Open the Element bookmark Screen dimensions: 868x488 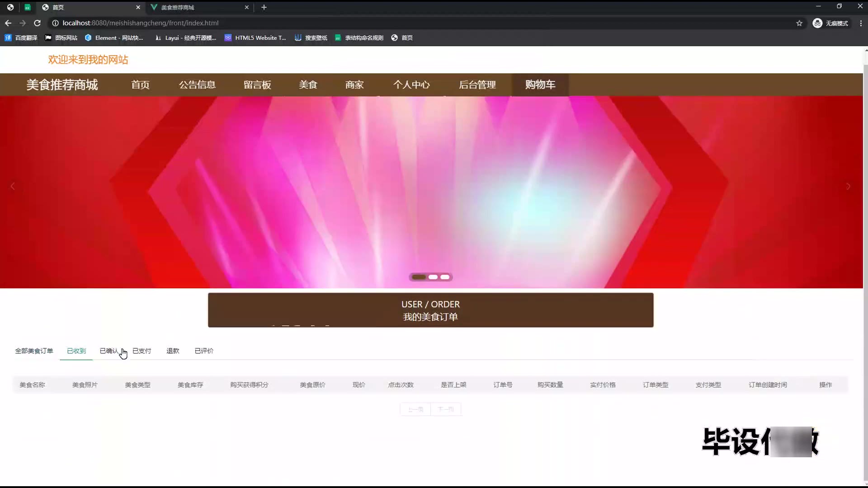pyautogui.click(x=114, y=38)
